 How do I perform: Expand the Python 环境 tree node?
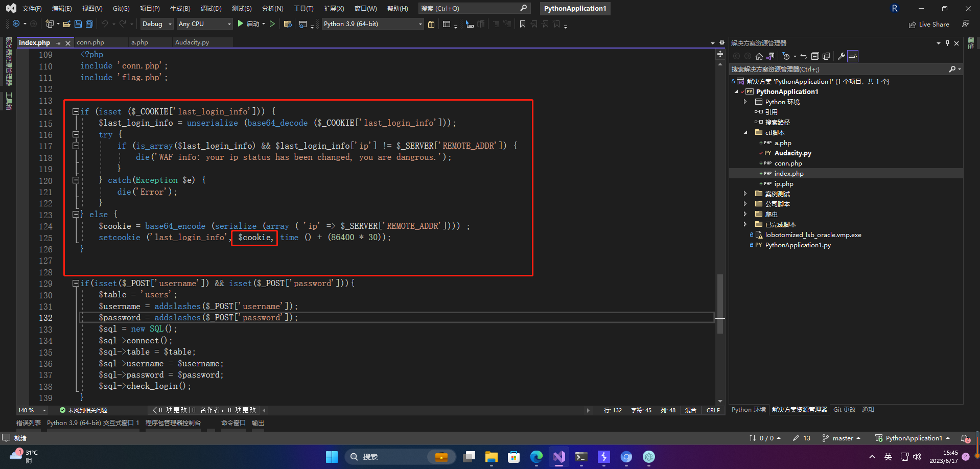tap(745, 102)
